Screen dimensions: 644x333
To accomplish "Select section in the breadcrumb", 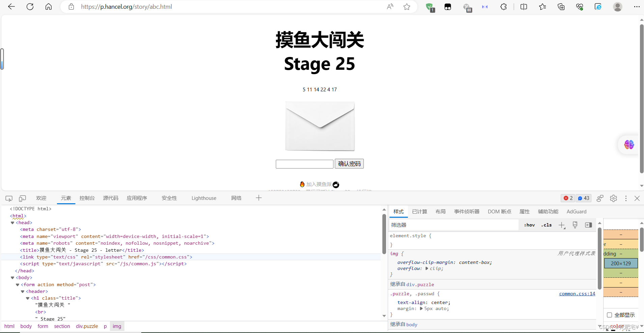I will [x=62, y=326].
